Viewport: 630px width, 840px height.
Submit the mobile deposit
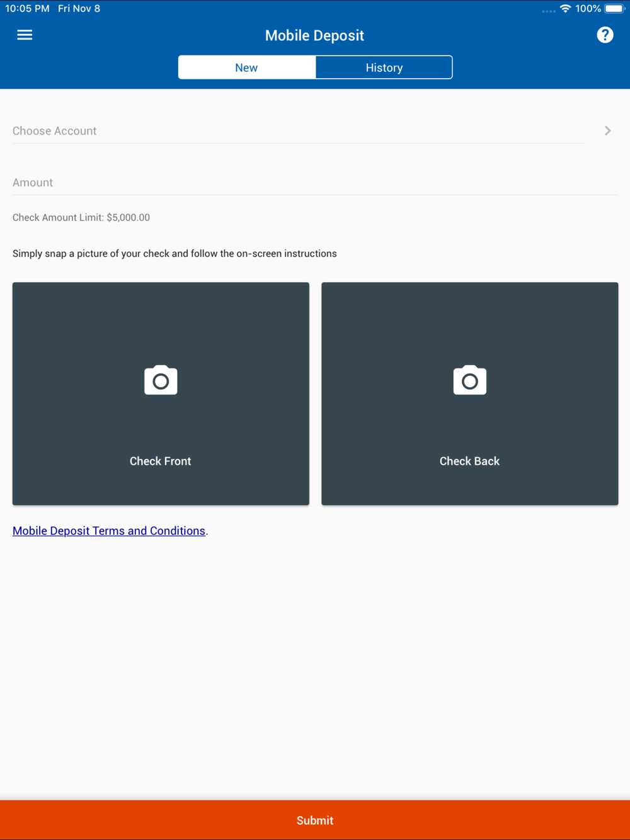pos(315,820)
